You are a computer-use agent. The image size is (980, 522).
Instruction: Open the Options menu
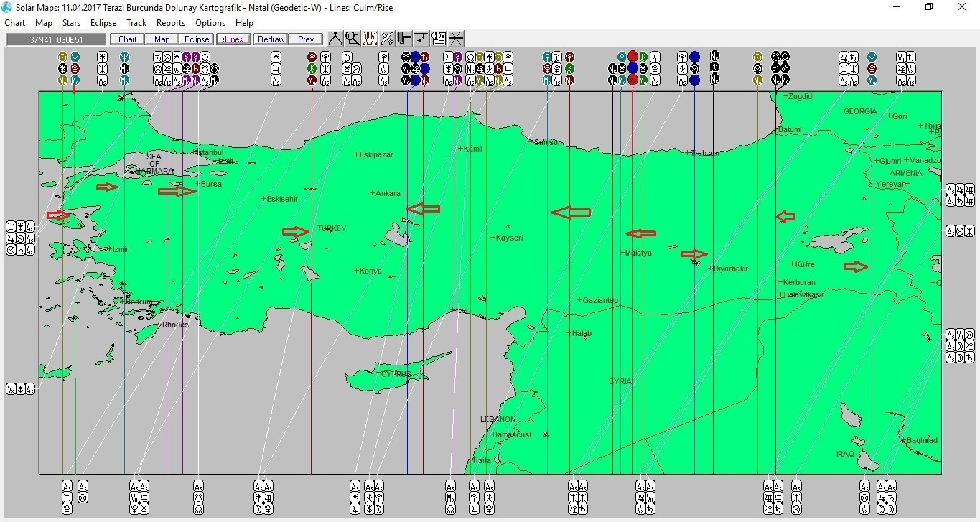(210, 23)
